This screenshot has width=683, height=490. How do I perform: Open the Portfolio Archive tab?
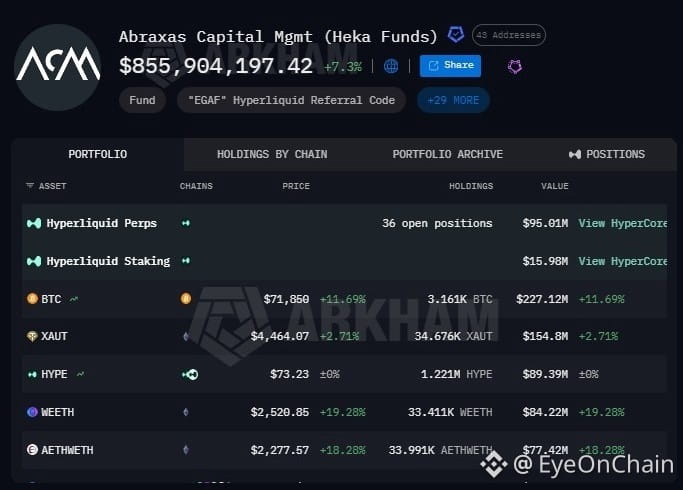click(x=447, y=154)
